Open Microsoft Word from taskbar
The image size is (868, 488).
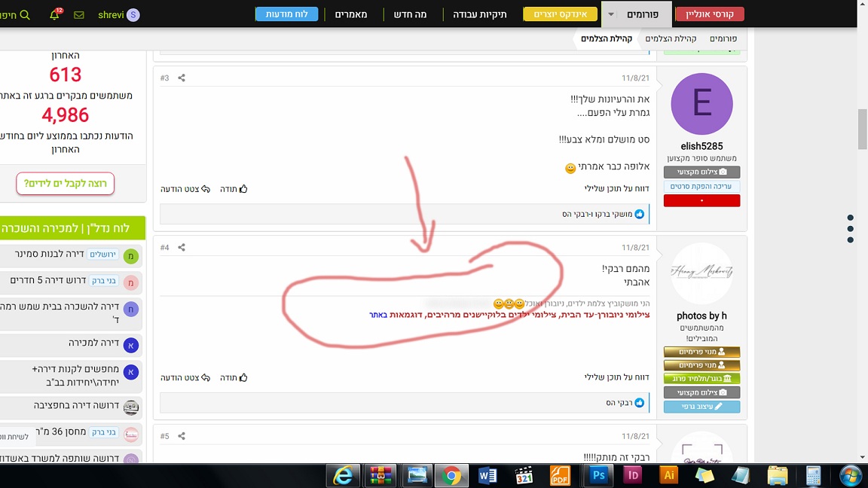click(x=487, y=475)
